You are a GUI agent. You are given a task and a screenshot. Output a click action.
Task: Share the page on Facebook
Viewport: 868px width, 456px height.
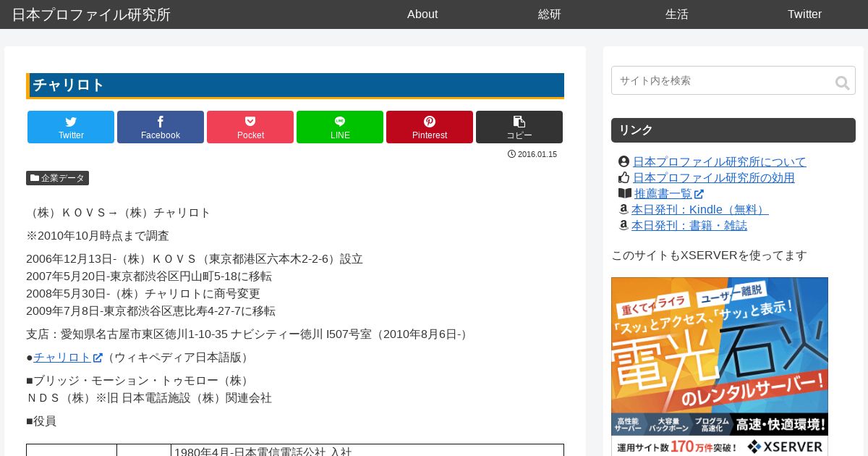(161, 127)
